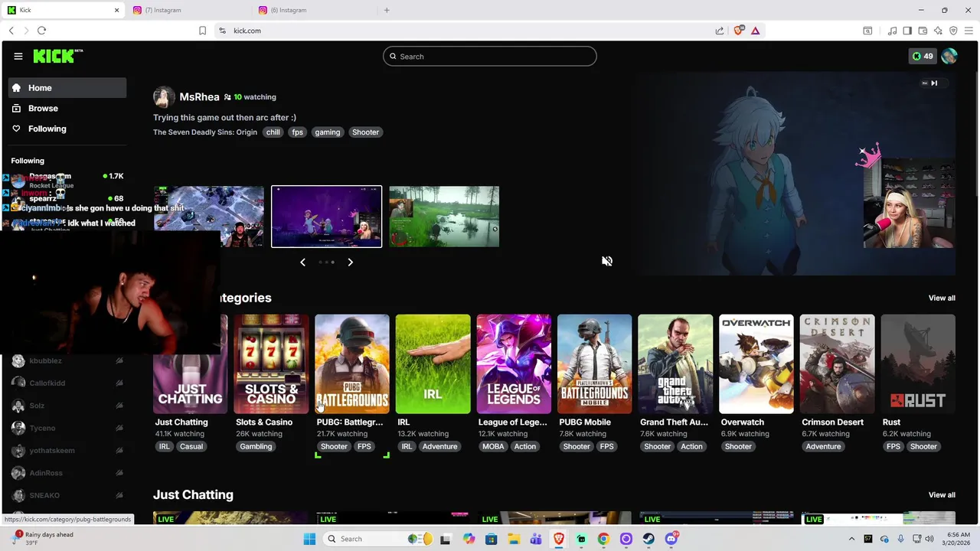The width and height of the screenshot is (980, 551).
Task: Skip to next stream in the preview player
Action: coord(934,83)
